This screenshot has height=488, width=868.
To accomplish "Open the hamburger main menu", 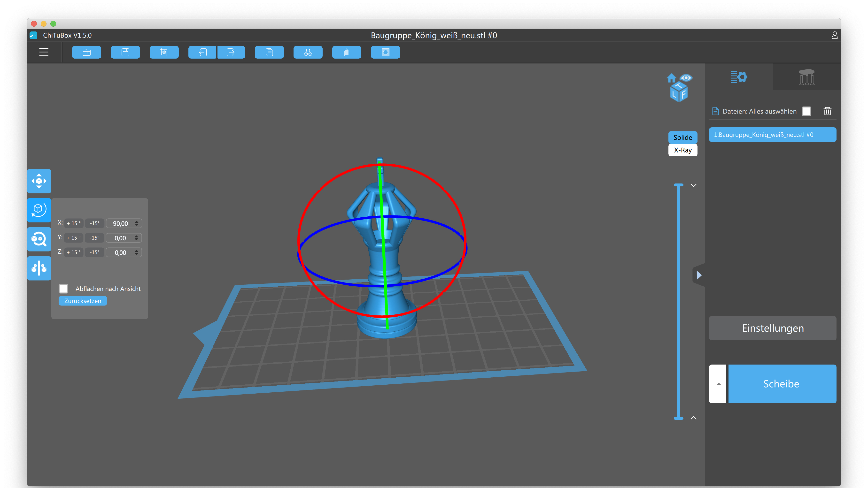I will pos(44,52).
